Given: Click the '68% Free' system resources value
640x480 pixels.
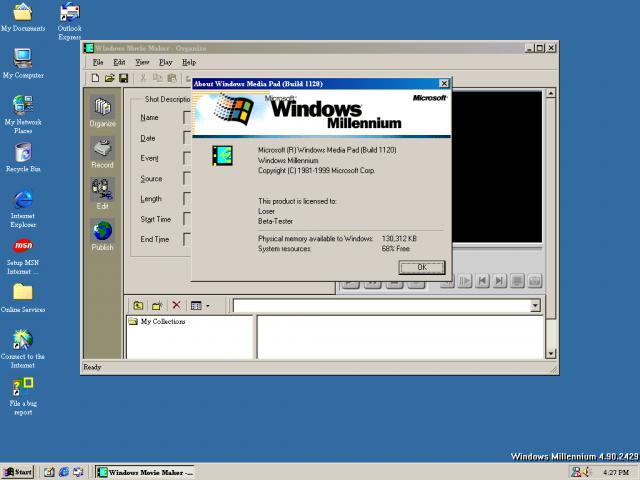Looking at the screenshot, I should [x=396, y=249].
